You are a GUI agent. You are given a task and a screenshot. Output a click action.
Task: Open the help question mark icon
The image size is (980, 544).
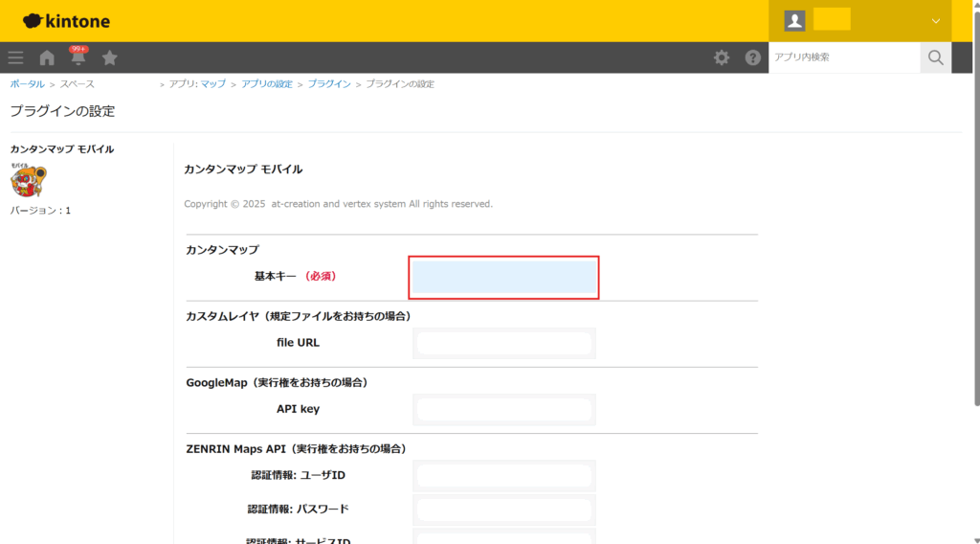pos(752,57)
